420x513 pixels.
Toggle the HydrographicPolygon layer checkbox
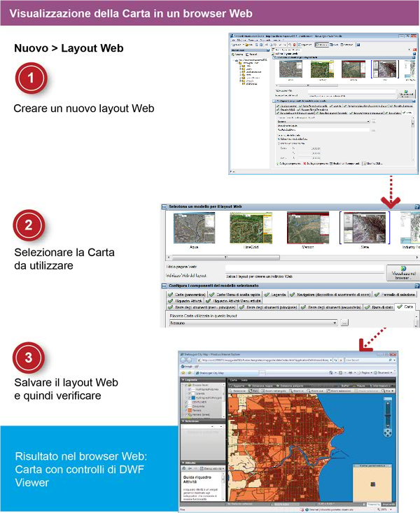[190, 398]
